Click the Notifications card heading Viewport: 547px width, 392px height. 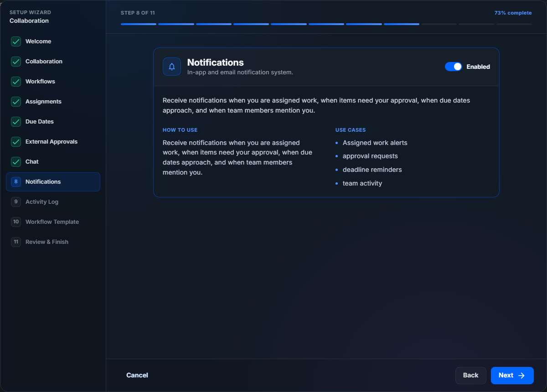(x=216, y=62)
